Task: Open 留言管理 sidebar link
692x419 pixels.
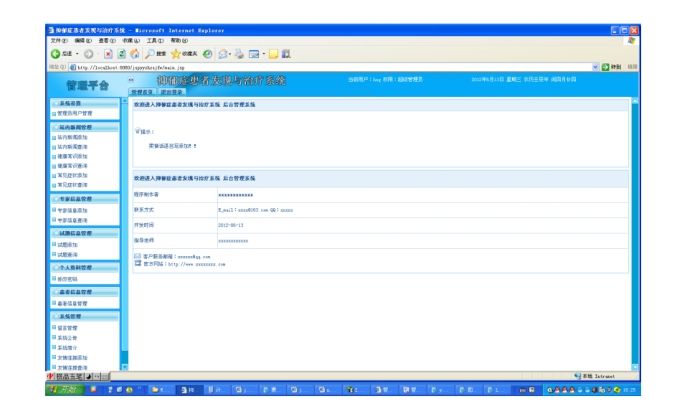Action: (x=68, y=328)
